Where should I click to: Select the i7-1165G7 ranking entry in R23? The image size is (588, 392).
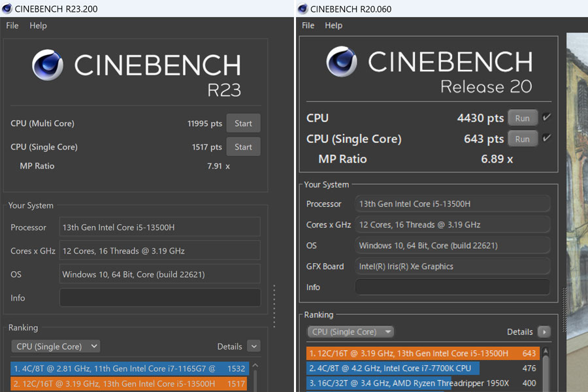point(130,368)
